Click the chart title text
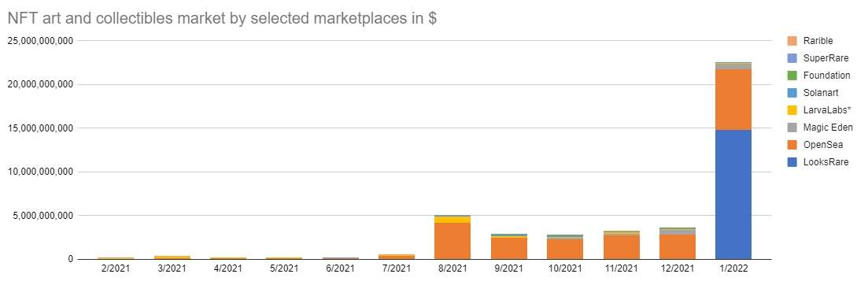Viewport: 868px width, 285px height. [x=222, y=18]
